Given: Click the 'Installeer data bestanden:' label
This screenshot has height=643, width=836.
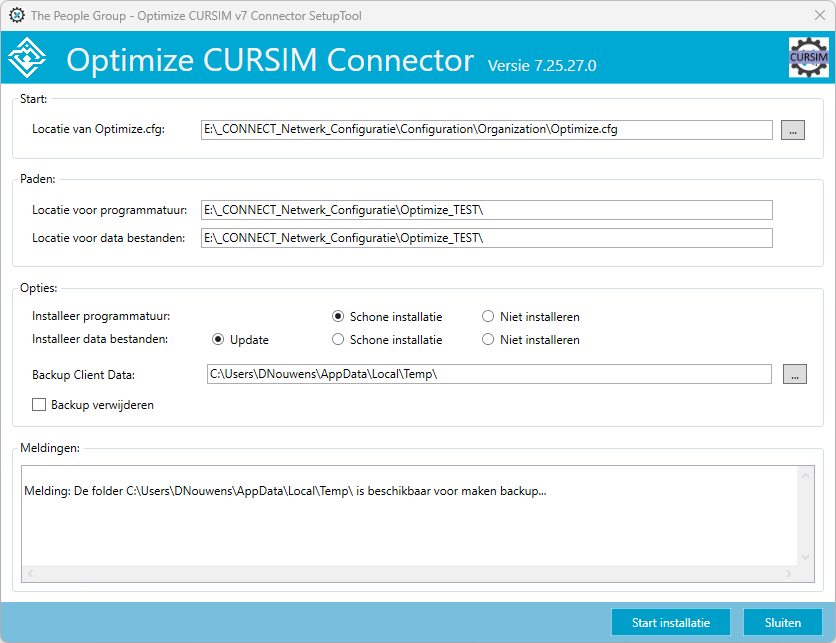Looking at the screenshot, I should click(x=100, y=339).
